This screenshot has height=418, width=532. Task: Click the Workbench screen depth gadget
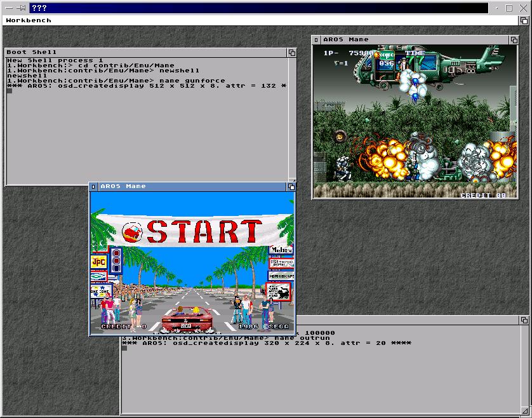click(524, 20)
